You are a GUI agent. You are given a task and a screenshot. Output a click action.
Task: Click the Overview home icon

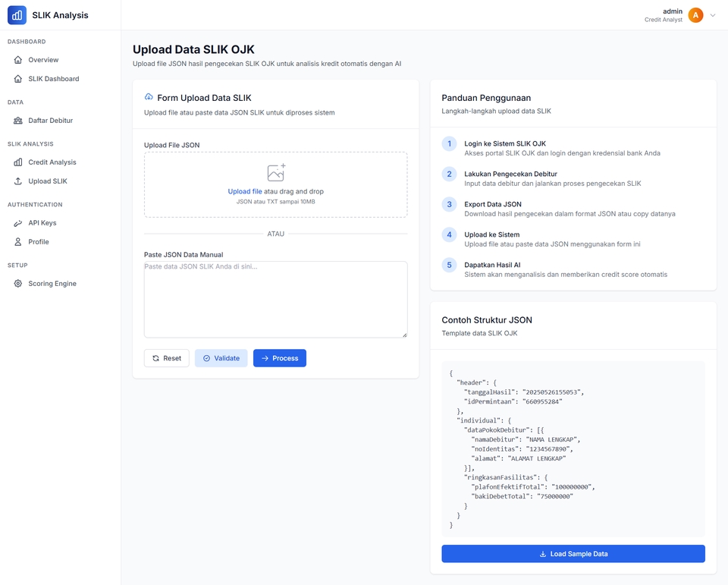coord(18,60)
